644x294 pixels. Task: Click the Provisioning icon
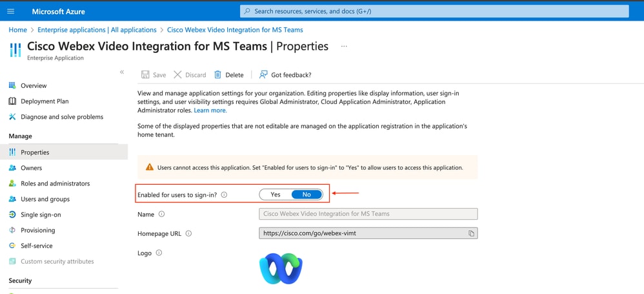[12, 230]
